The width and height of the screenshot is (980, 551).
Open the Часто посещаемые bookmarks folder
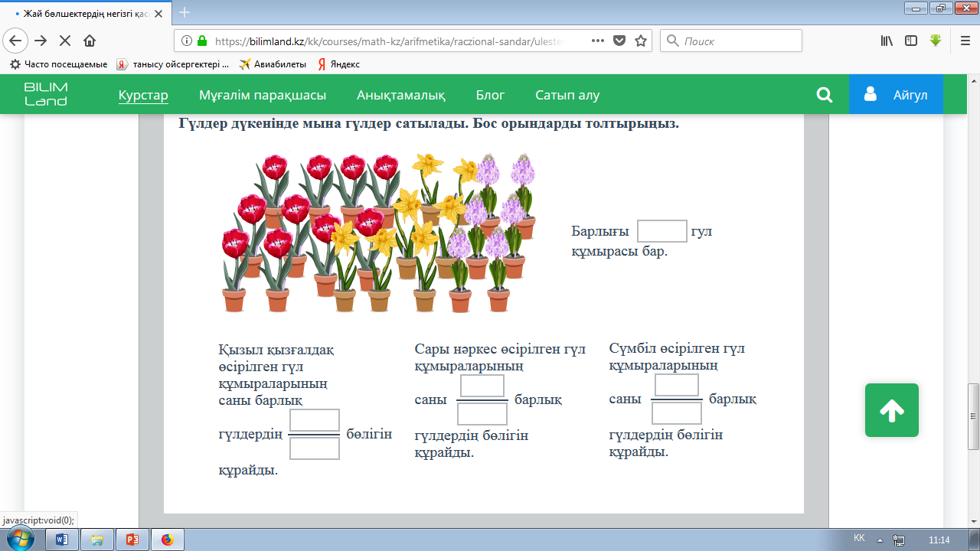pos(58,64)
